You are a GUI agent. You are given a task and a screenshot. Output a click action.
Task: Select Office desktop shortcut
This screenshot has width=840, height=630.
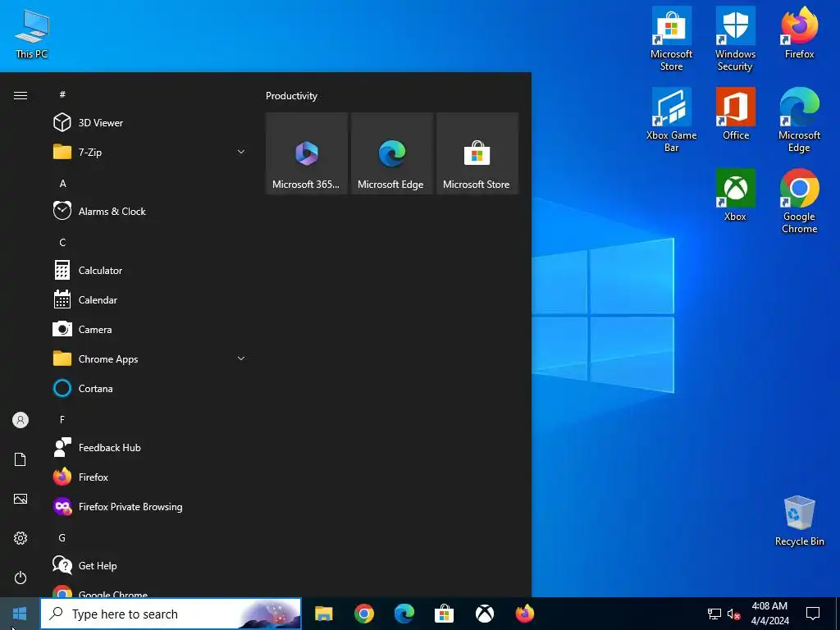pos(736,114)
